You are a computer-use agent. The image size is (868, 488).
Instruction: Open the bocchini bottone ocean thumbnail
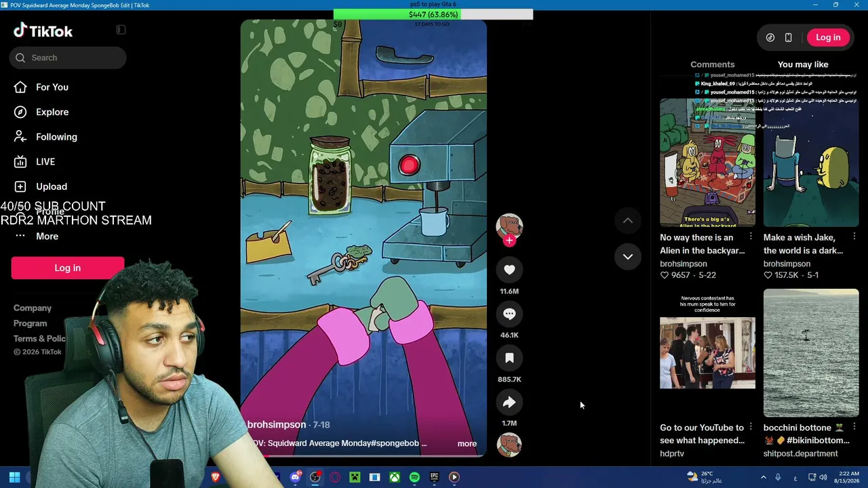tap(811, 352)
